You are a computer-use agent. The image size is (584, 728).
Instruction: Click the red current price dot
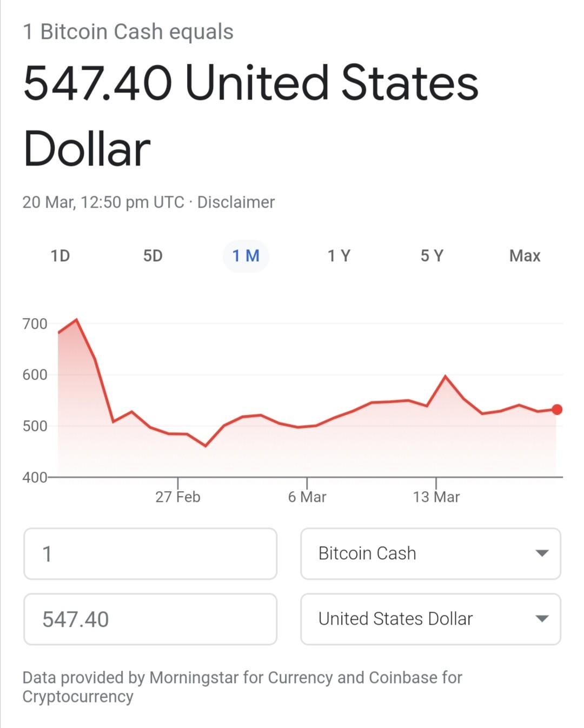tap(557, 409)
